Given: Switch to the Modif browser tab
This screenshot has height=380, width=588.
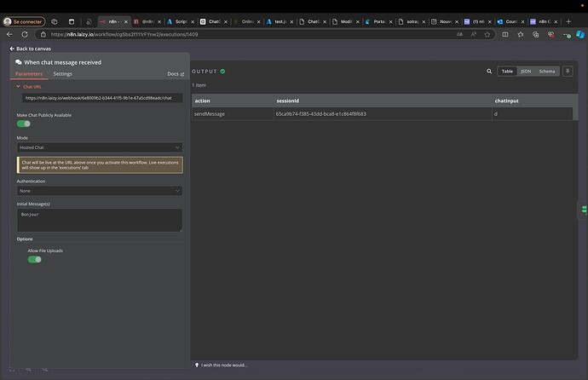Looking at the screenshot, I should (x=343, y=22).
